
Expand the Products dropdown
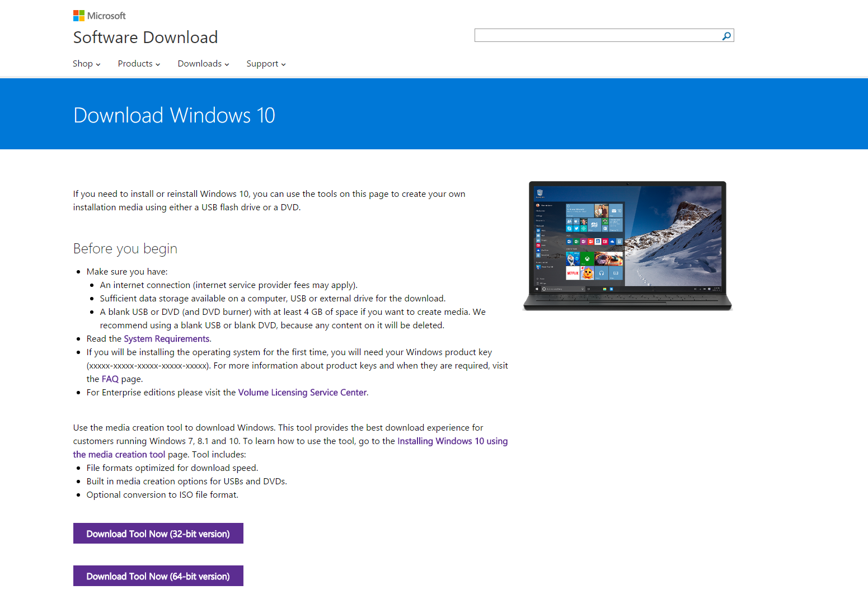(139, 64)
